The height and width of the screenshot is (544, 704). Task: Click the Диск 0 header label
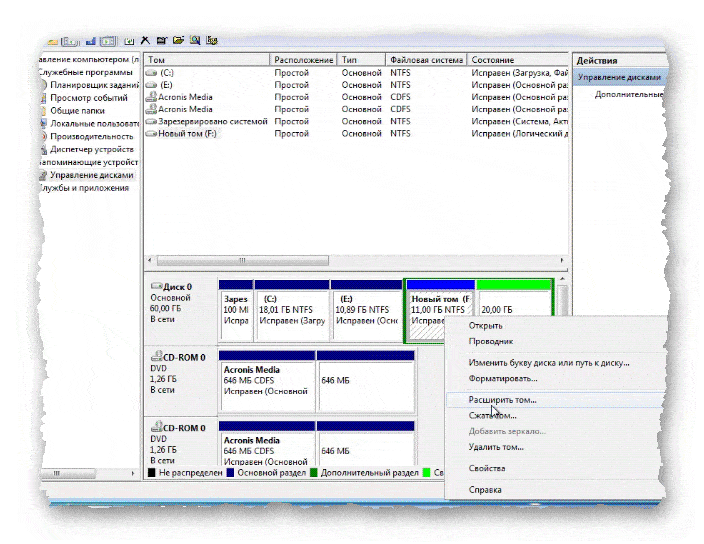pos(177,287)
